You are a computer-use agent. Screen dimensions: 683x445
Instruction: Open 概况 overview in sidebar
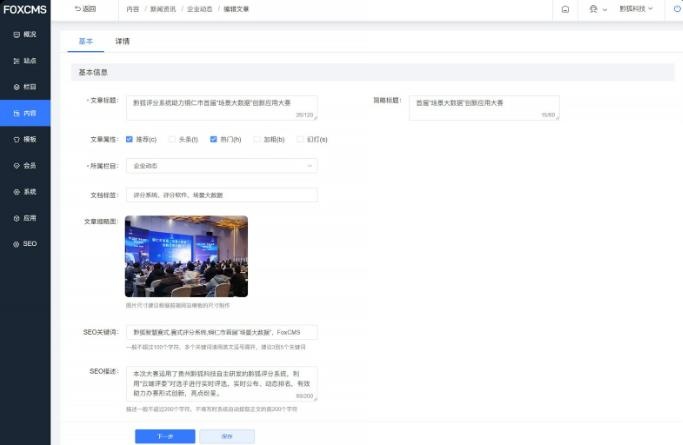tap(25, 34)
